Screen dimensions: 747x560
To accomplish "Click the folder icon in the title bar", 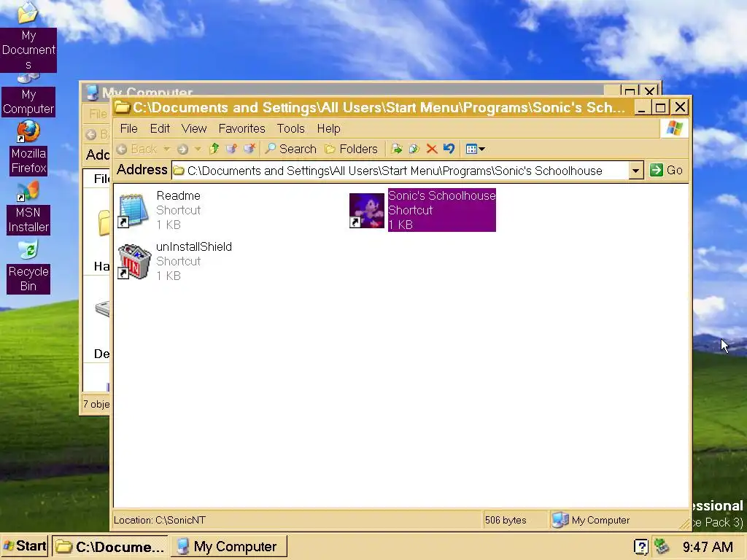I will pyautogui.click(x=123, y=107).
